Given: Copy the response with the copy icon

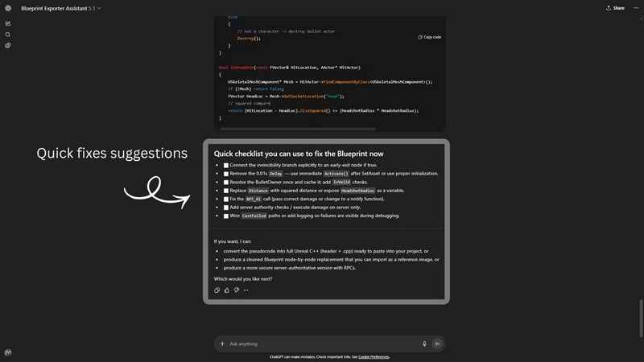Looking at the screenshot, I should pyautogui.click(x=217, y=290).
